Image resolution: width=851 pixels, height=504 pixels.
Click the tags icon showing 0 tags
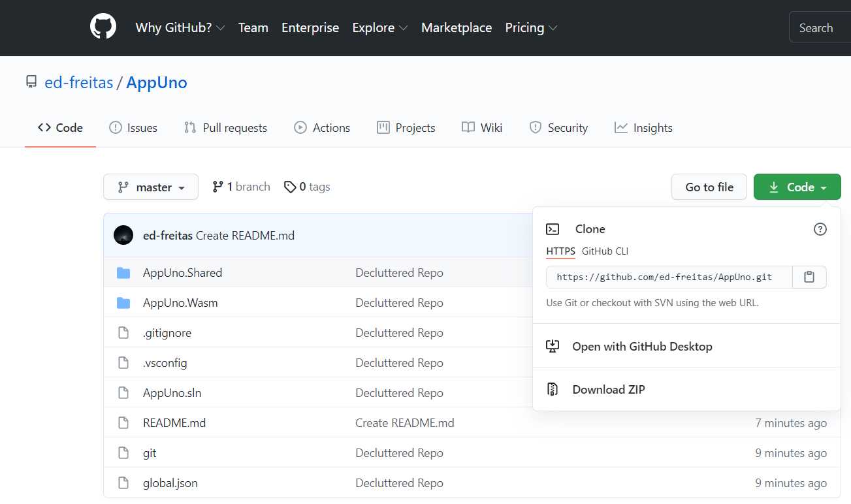coord(291,186)
